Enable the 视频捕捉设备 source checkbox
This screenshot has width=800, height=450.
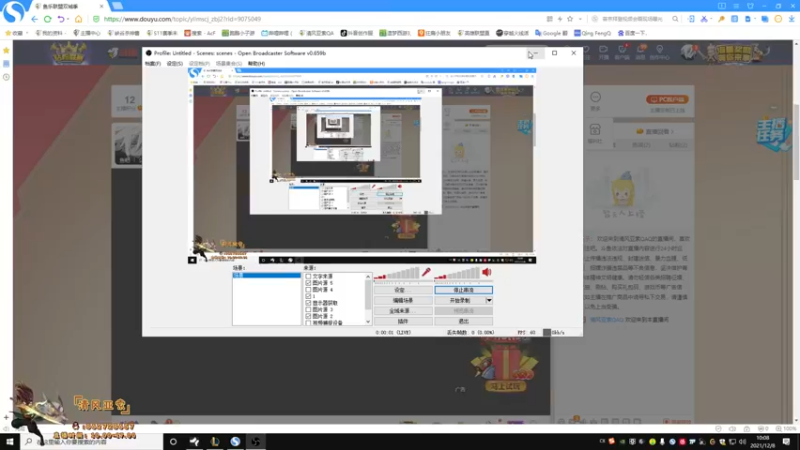pos(308,322)
